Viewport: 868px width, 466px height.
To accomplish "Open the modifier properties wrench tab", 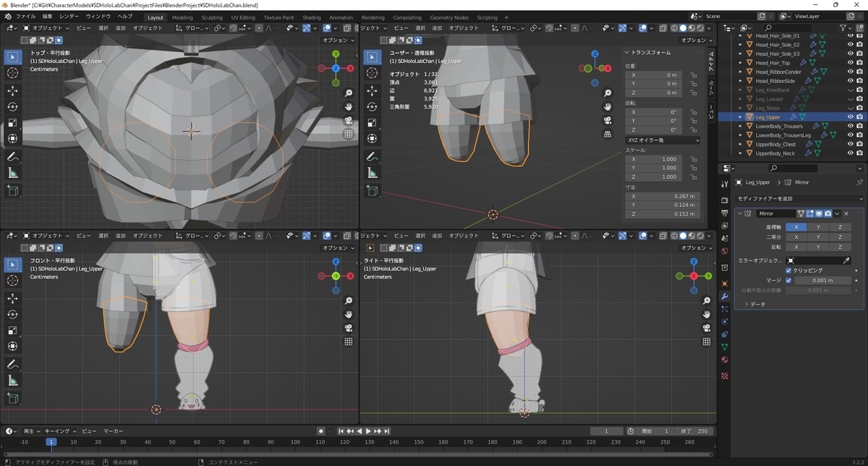I will 726,295.
